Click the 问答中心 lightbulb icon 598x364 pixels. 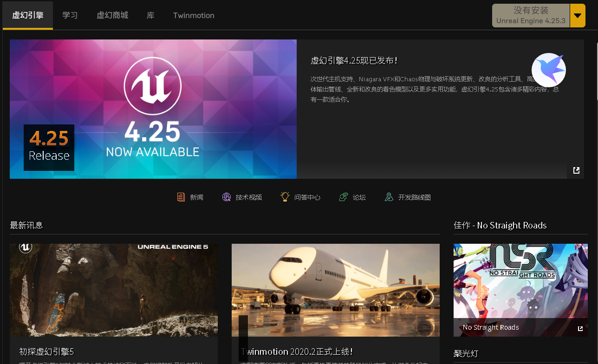click(285, 197)
